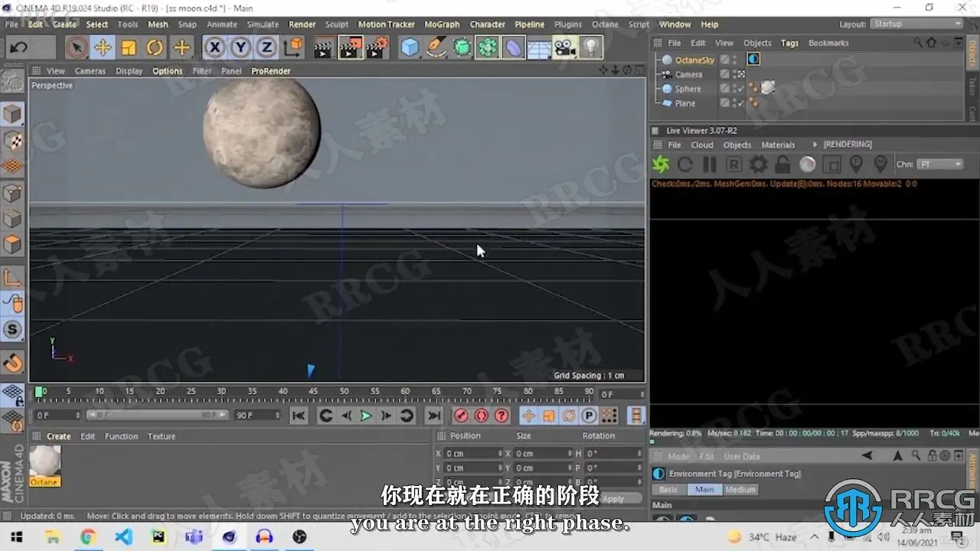Click the timeline preview range slider bar
Screen dimensions: 980x551
157,416
